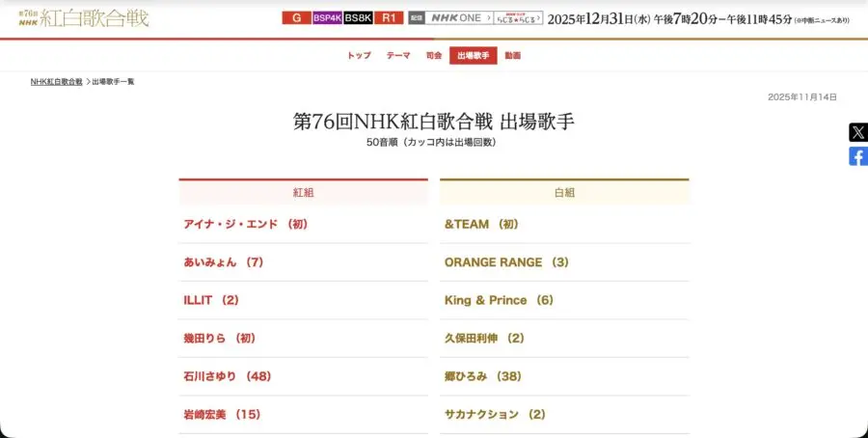The height and width of the screenshot is (438, 868).
Task: Open the King & Prince artist entry
Action: (499, 300)
